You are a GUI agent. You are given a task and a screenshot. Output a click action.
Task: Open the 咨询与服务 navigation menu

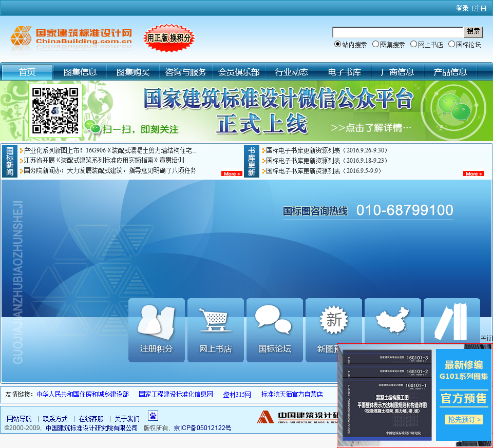pyautogui.click(x=185, y=72)
